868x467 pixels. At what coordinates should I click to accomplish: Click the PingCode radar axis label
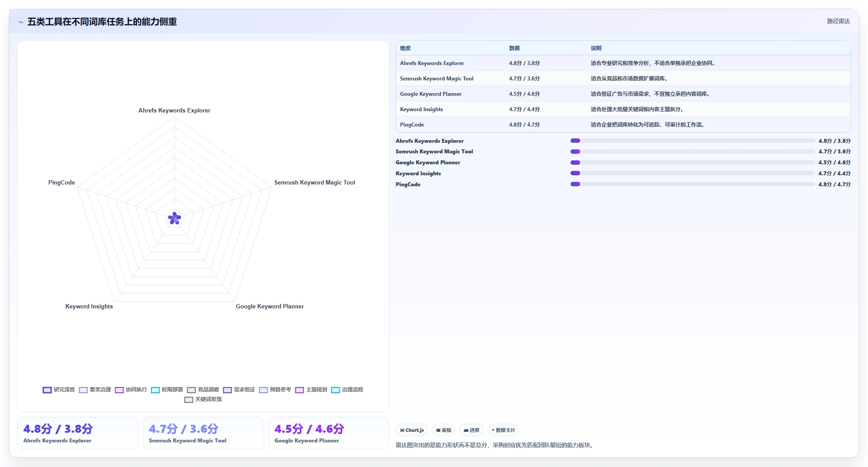pos(62,183)
